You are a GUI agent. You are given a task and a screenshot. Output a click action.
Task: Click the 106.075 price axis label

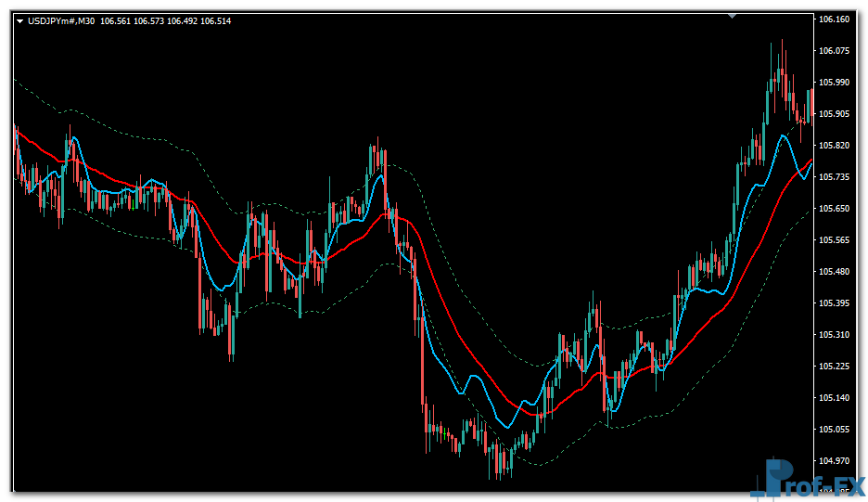[836, 51]
